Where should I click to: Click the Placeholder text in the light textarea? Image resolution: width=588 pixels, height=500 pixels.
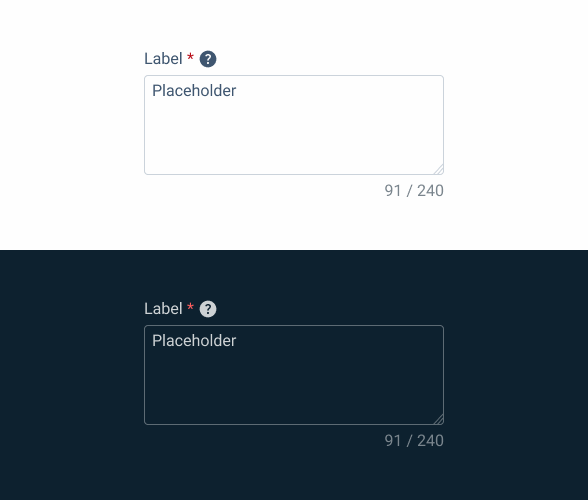click(194, 91)
